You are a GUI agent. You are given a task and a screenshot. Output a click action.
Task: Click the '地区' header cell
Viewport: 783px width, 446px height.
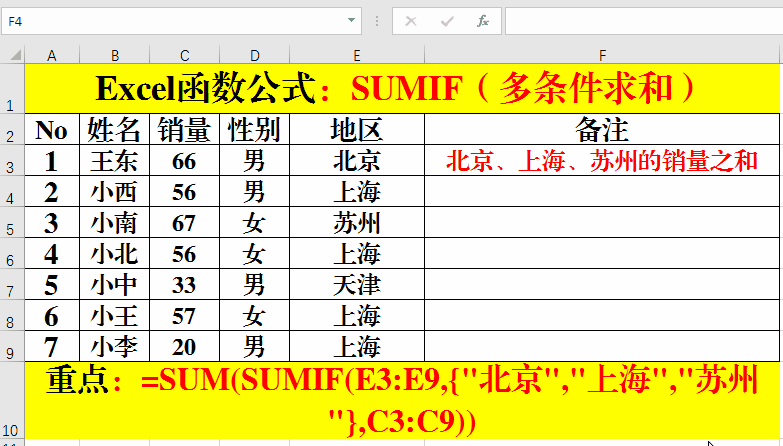[357, 129]
